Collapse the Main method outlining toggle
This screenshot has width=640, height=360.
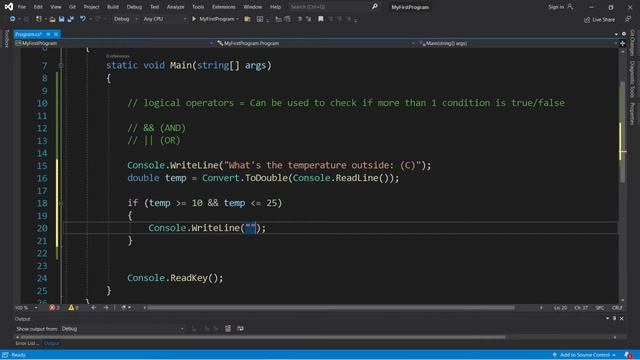(x=61, y=65)
